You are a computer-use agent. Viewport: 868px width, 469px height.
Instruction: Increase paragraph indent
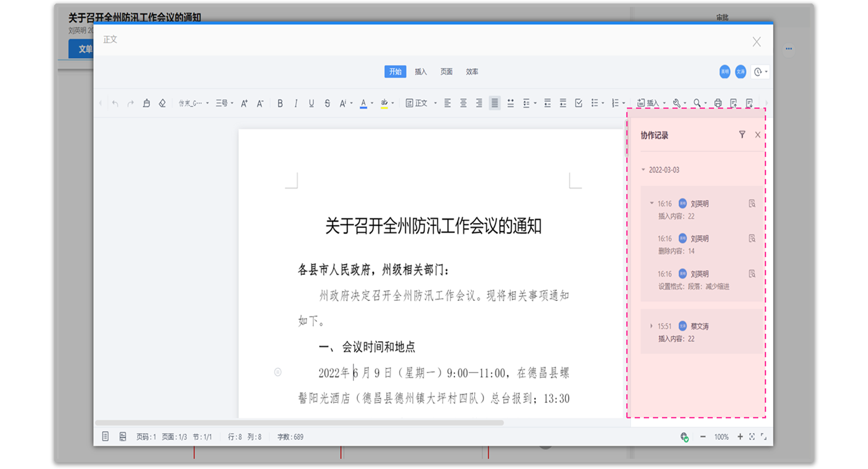[563, 103]
